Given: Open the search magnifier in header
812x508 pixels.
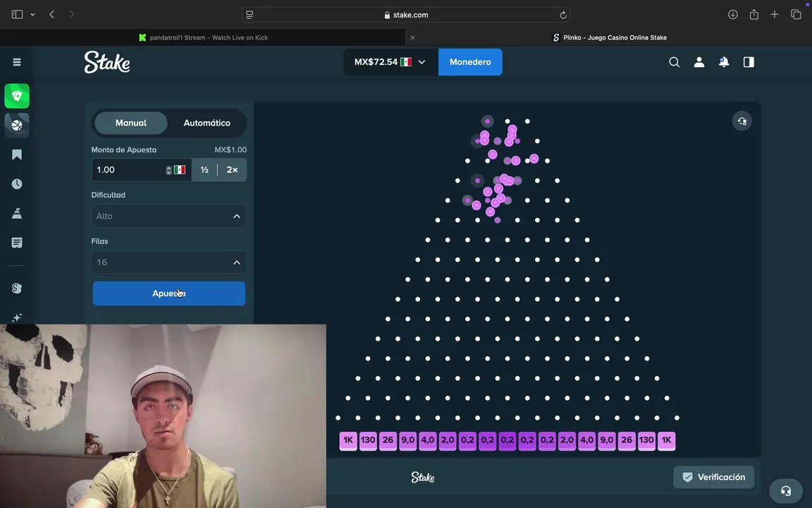Looking at the screenshot, I should pos(674,62).
